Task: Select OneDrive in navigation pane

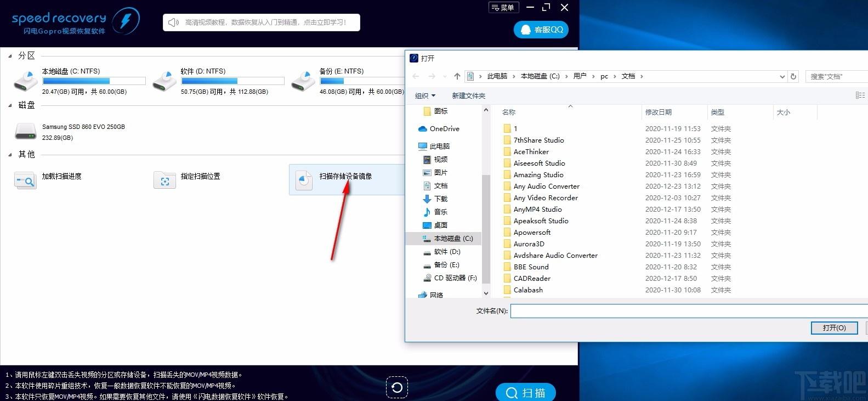Action: (439, 129)
